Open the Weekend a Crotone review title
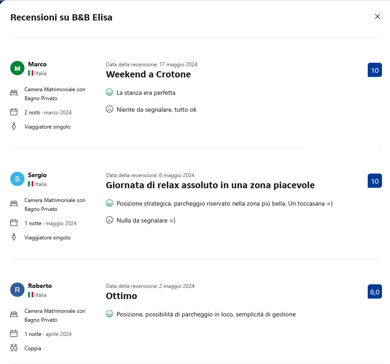Viewport: 390px width, 364px height. pyautogui.click(x=148, y=74)
